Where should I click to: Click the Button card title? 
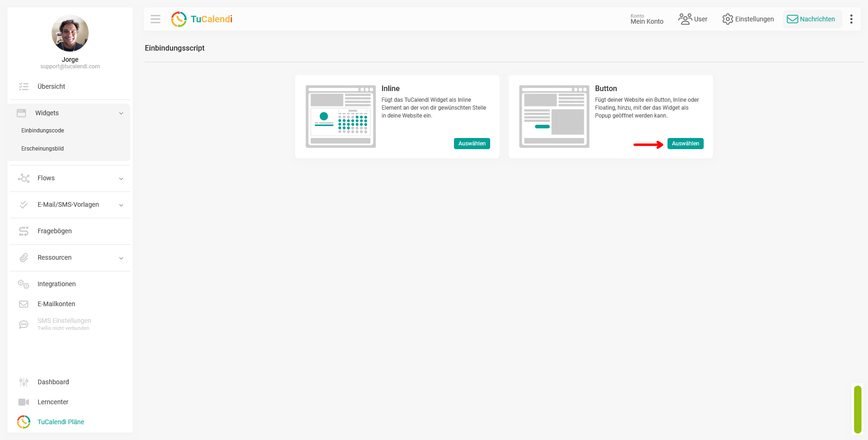[x=606, y=88]
